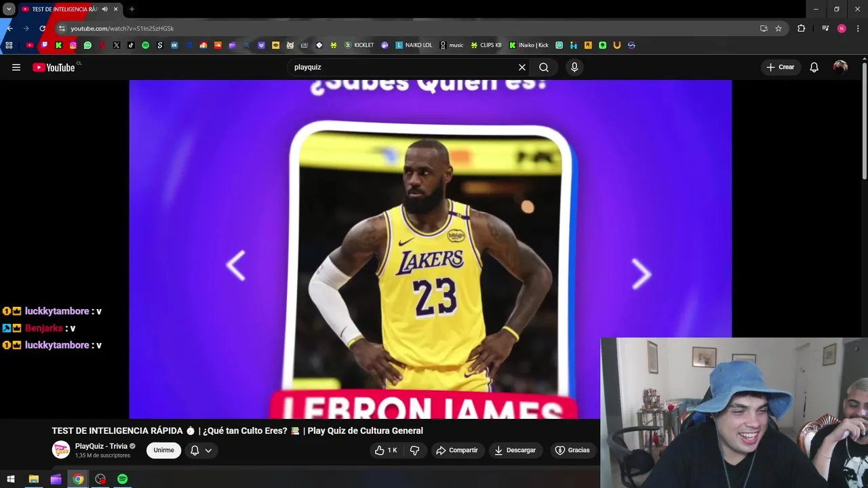This screenshot has height=488, width=868.
Task: Install app icon in address bar
Action: pyautogui.click(x=764, y=28)
